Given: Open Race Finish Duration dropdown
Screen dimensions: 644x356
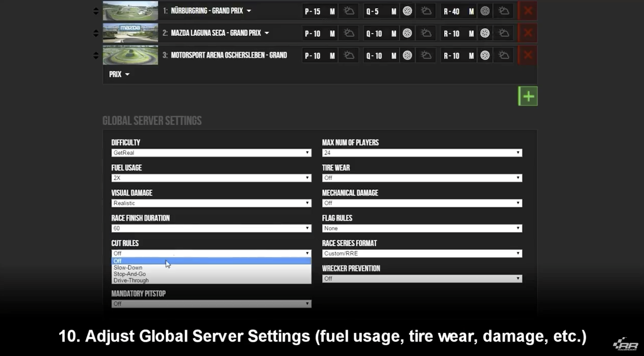Looking at the screenshot, I should pos(211,228).
